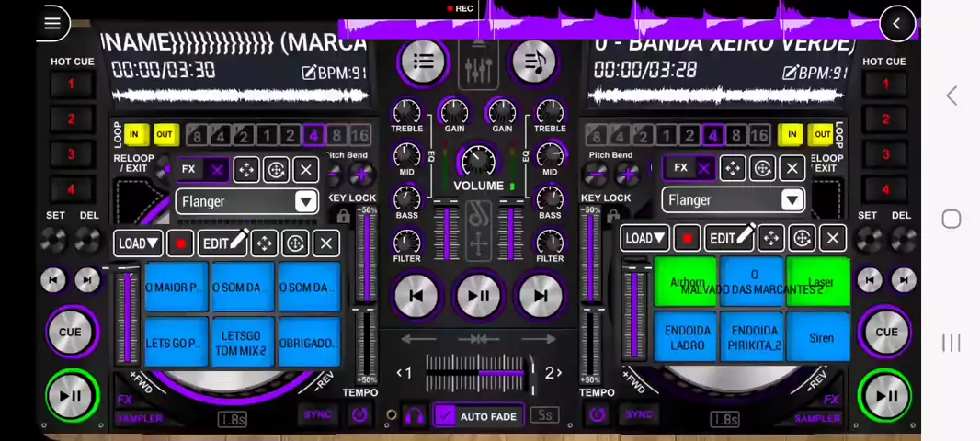
Task: Open the music playlist for the right deck
Action: click(x=533, y=62)
